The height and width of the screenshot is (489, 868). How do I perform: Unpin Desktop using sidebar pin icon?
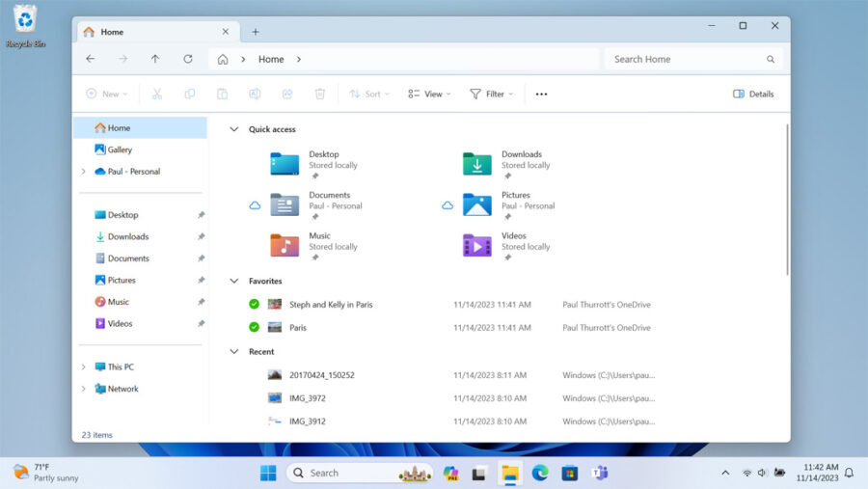coord(201,215)
